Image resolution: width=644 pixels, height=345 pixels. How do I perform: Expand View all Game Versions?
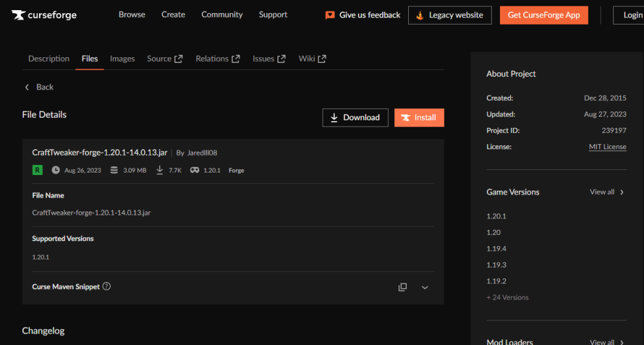pyautogui.click(x=607, y=192)
